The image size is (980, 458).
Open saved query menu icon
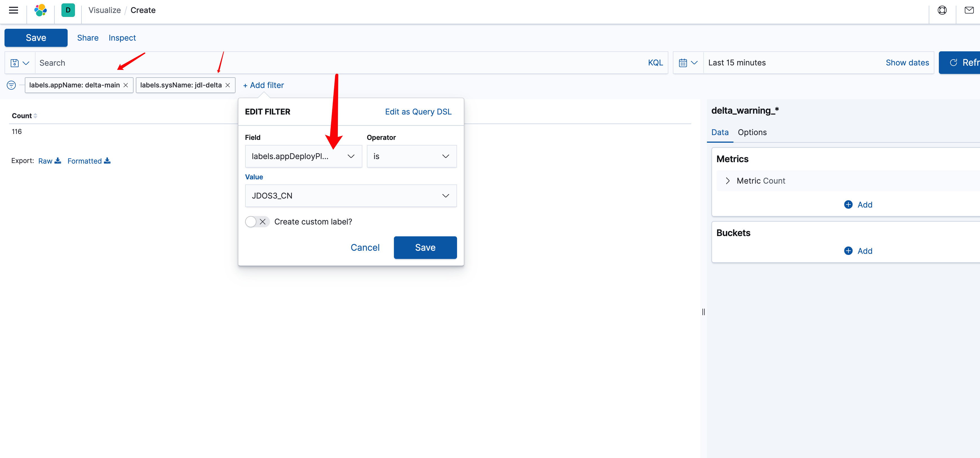pyautogui.click(x=20, y=63)
